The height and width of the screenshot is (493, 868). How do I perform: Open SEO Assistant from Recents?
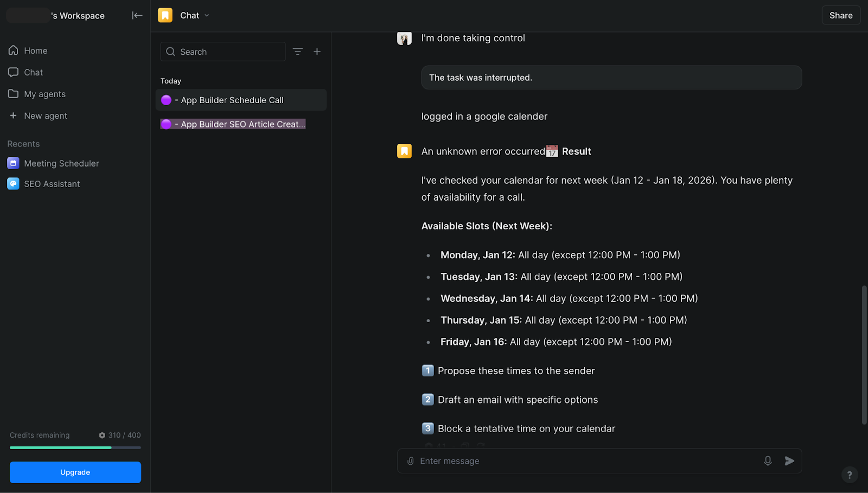pyautogui.click(x=52, y=184)
